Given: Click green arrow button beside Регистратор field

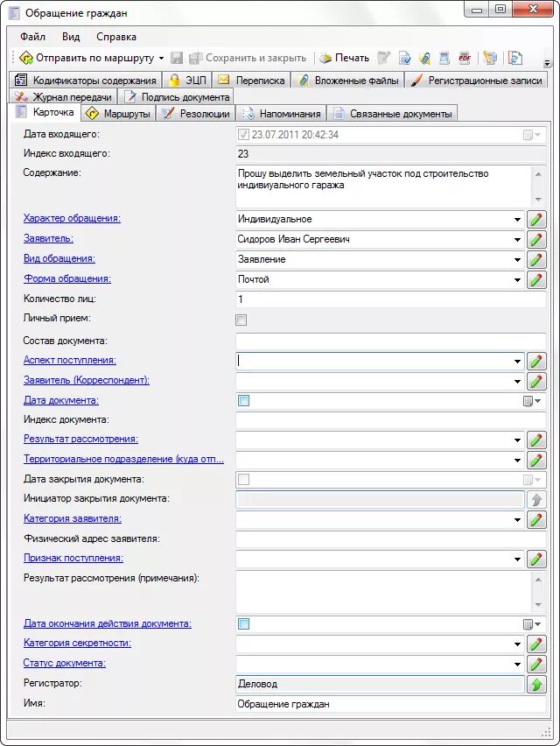Looking at the screenshot, I should [536, 685].
